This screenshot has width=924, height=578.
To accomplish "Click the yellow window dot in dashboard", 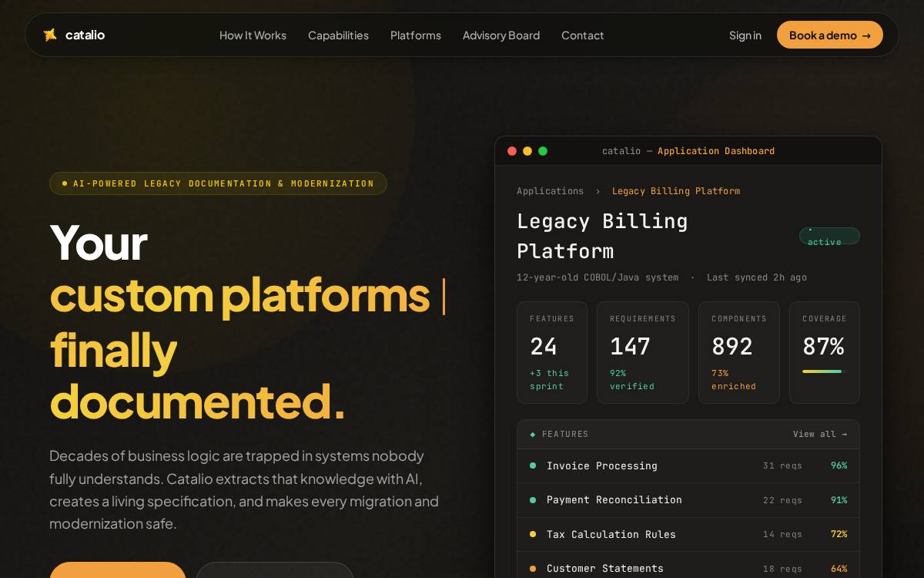I will pyautogui.click(x=527, y=151).
